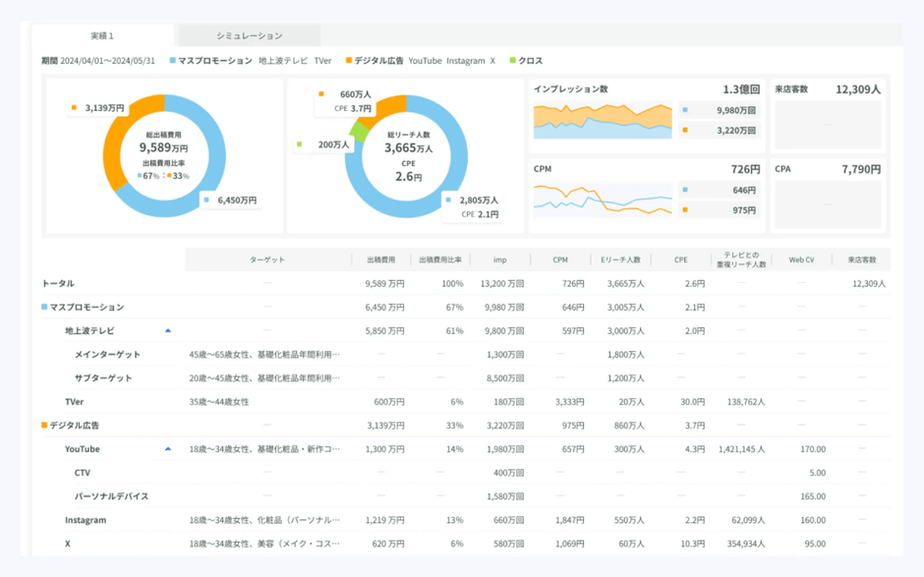Select the パーソナルデバイス row label

(111, 496)
